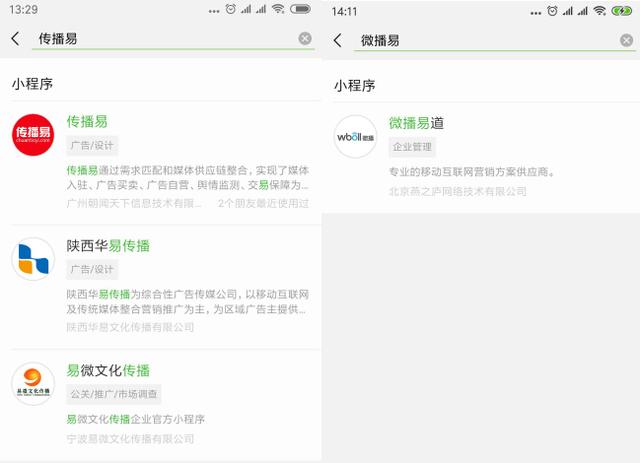The image size is (640, 463).
Task: Clear the 传播易 search text
Action: (305, 38)
